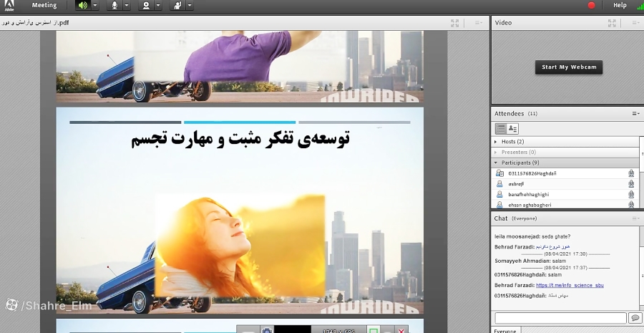
Task: Maximize the Share pod to full screen
Action: (x=454, y=23)
